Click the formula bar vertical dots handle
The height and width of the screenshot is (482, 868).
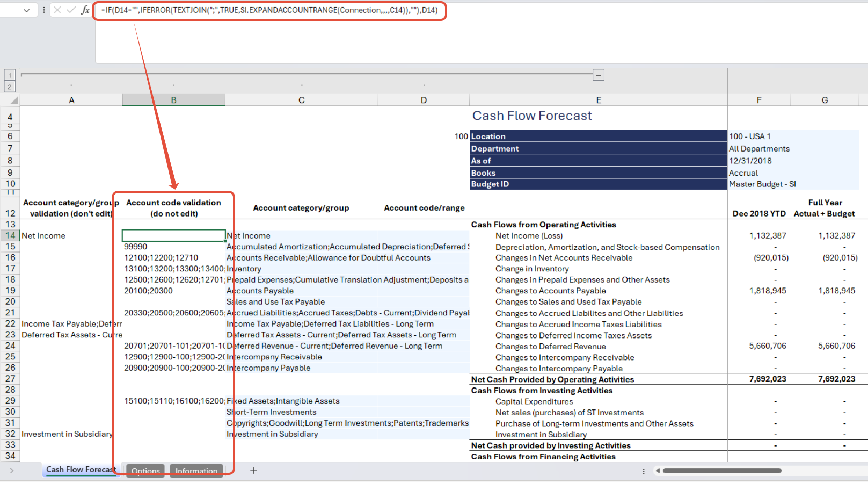coord(44,10)
